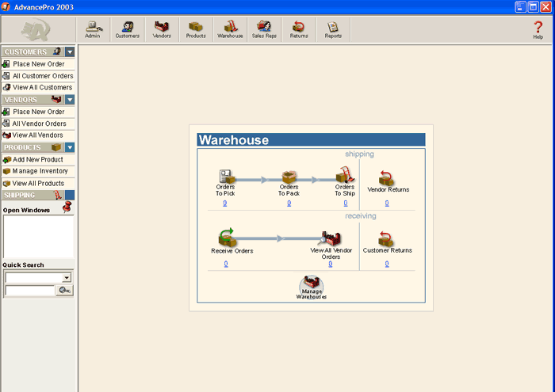This screenshot has height=392, width=555.
Task: Open the Quick Search category dropdown
Action: pyautogui.click(x=67, y=278)
